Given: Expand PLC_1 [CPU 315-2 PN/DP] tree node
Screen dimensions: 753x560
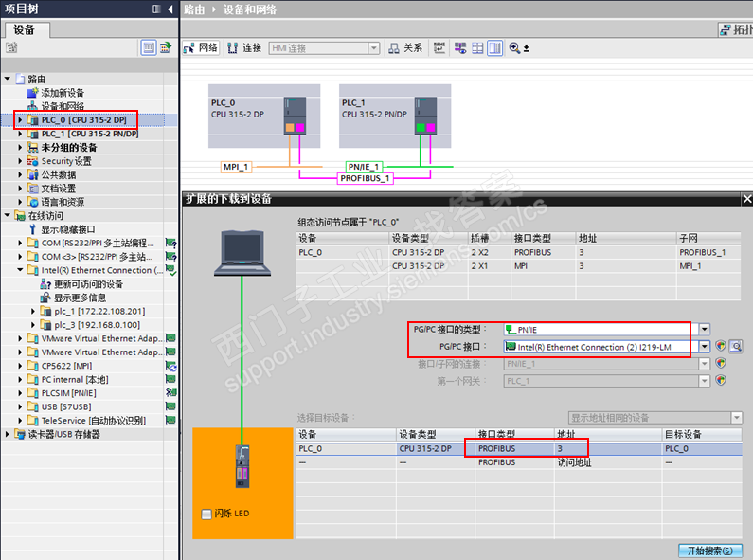Looking at the screenshot, I should pyautogui.click(x=20, y=134).
